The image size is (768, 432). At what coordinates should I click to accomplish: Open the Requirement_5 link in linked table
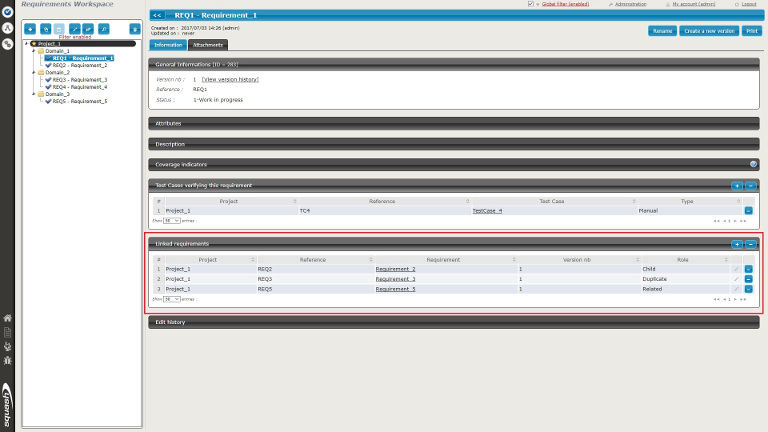point(395,289)
